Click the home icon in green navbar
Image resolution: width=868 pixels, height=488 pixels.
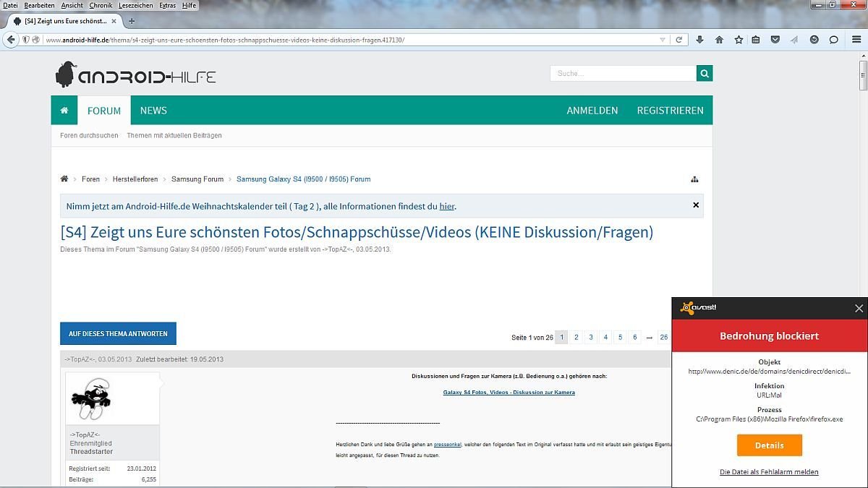(x=64, y=111)
